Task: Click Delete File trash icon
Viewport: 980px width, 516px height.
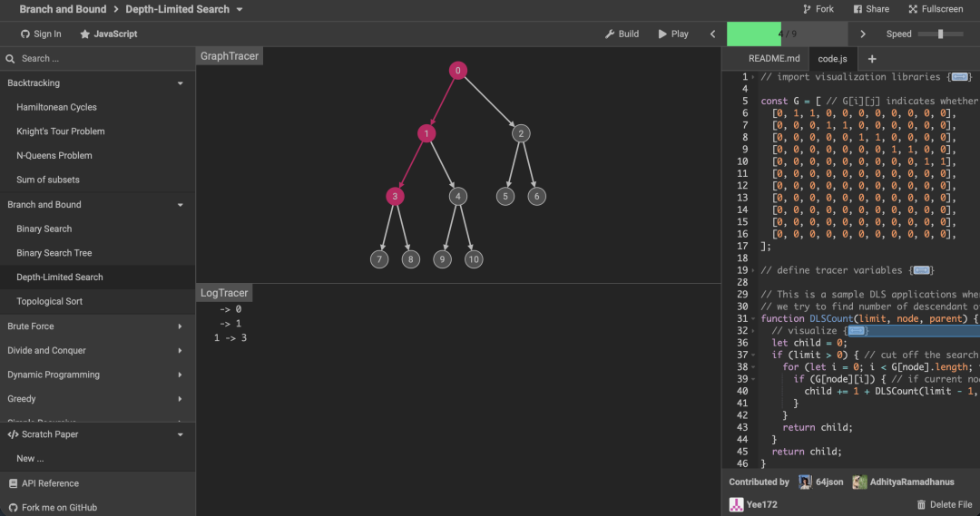Action: click(922, 504)
